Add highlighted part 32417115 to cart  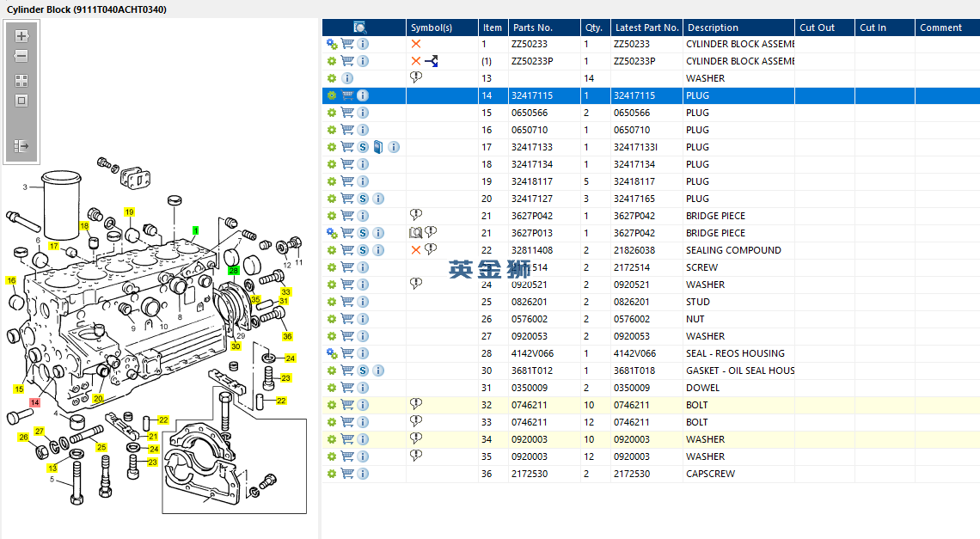click(x=347, y=95)
